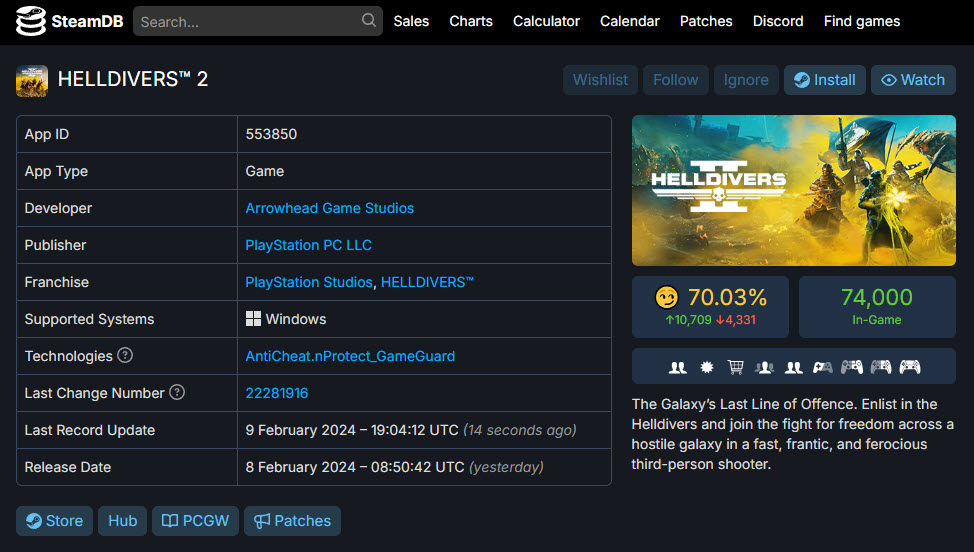
Task: Click the Follow button
Action: click(x=675, y=80)
